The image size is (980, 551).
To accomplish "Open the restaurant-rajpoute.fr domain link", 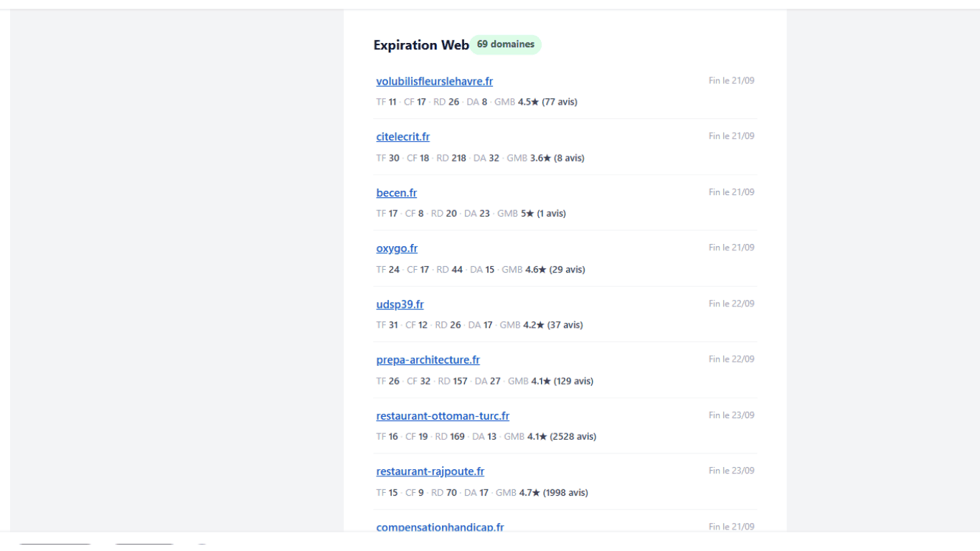I will [x=430, y=471].
